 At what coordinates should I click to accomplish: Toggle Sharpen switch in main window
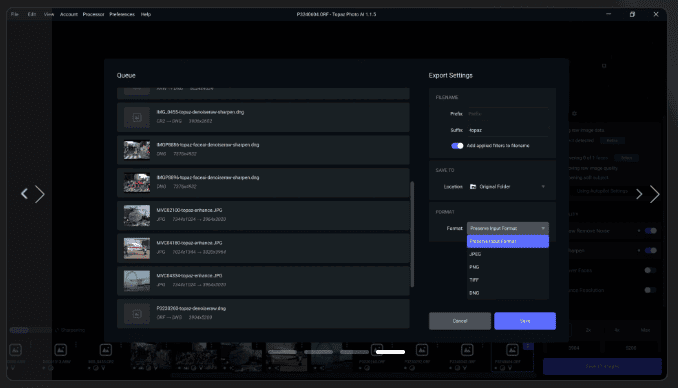click(651, 250)
